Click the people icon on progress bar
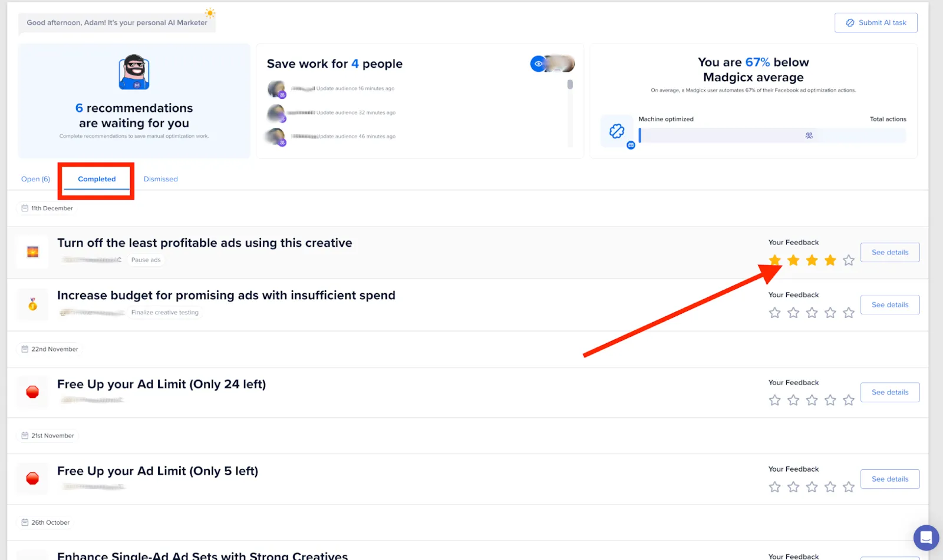943x560 pixels. [x=809, y=135]
